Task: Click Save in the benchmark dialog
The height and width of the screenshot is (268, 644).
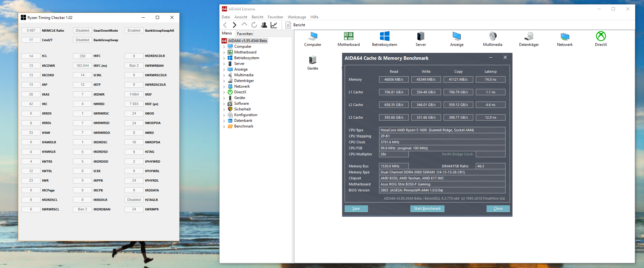Action: point(356,209)
